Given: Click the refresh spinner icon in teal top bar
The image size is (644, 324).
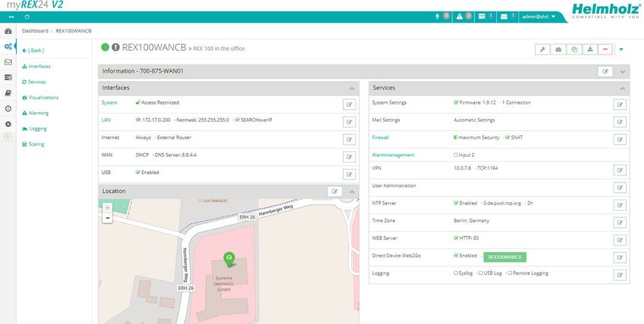Looking at the screenshot, I should coord(27,17).
